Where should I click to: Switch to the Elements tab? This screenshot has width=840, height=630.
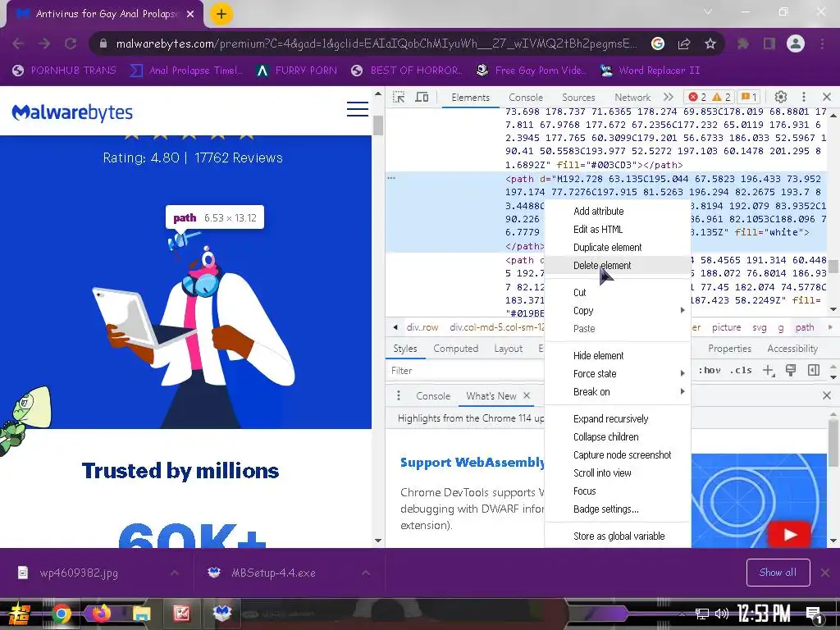[470, 98]
